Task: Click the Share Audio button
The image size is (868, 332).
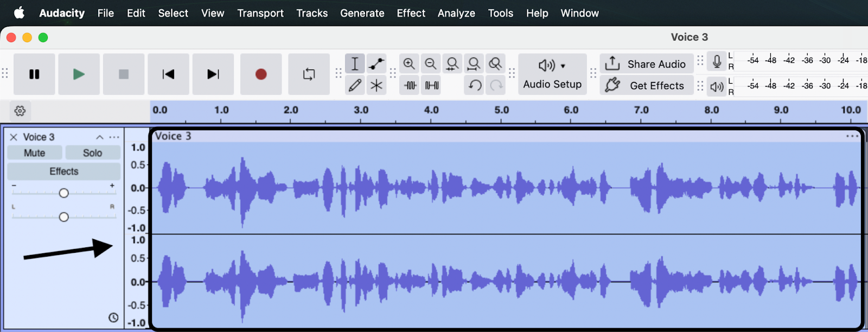Action: (x=646, y=64)
